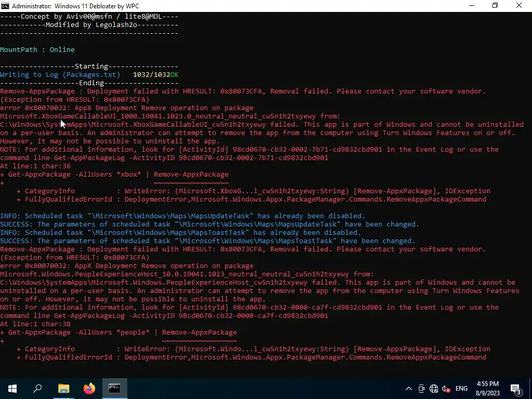Click the '*xbox*' Get-AppxPackage command line

point(114,175)
